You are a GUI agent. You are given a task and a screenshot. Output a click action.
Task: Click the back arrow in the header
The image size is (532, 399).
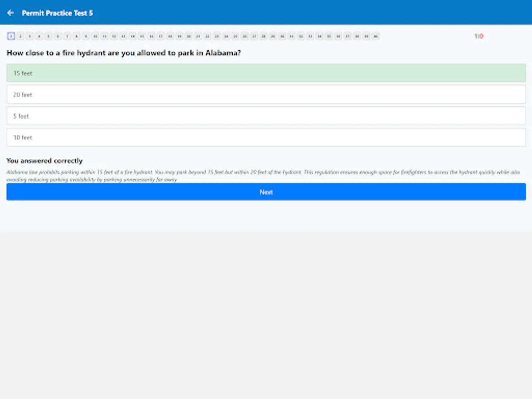[11, 12]
